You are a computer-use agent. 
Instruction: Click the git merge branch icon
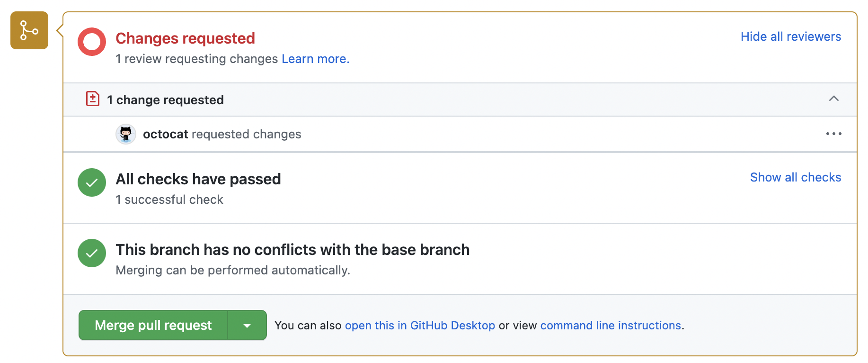29,30
